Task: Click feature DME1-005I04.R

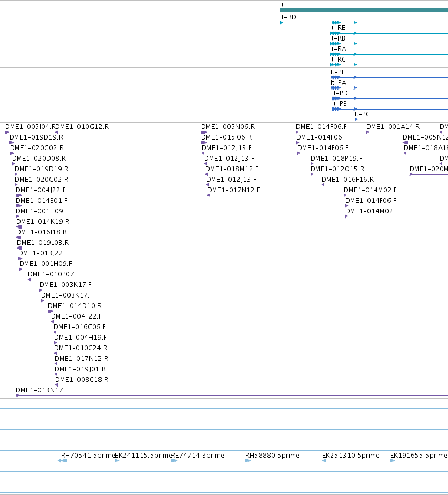Action: point(31,127)
